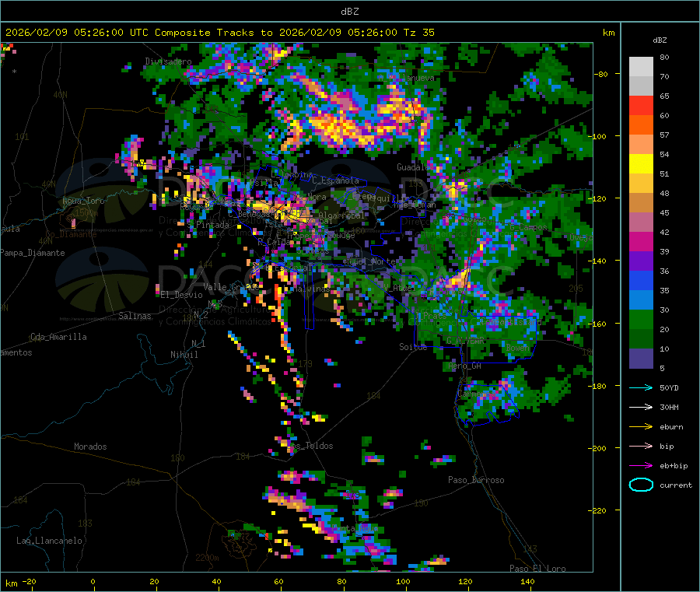Click the magenta eb+bip arrow legend icon
Image resolution: width=700 pixels, height=592 pixels.
click(x=641, y=465)
